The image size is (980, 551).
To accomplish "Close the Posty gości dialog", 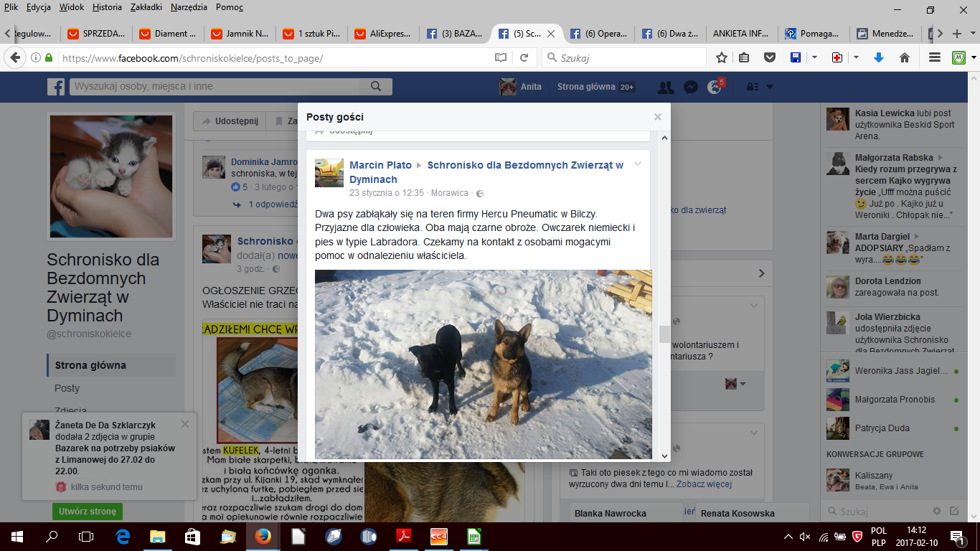I will (658, 117).
